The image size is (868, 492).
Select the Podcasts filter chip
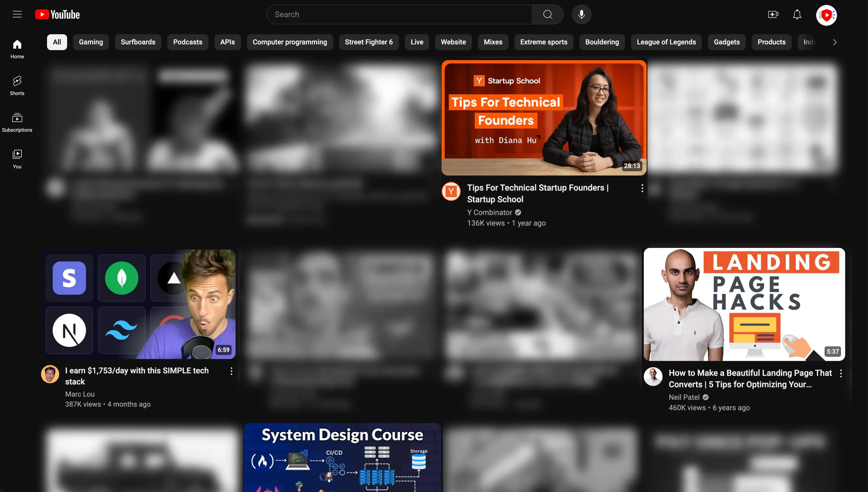[188, 42]
